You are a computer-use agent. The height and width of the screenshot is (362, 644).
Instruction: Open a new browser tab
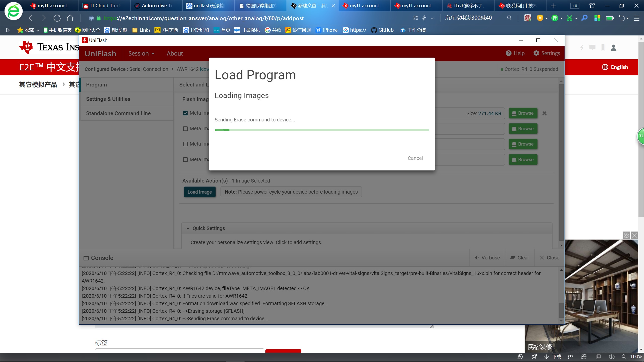click(553, 6)
